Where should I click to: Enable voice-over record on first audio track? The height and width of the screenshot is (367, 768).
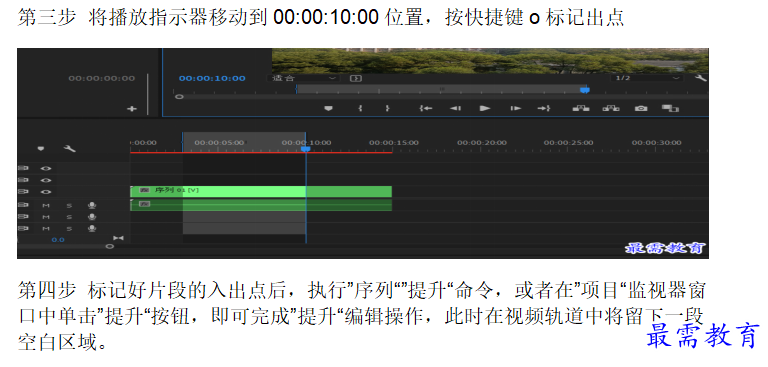pyautogui.click(x=92, y=205)
